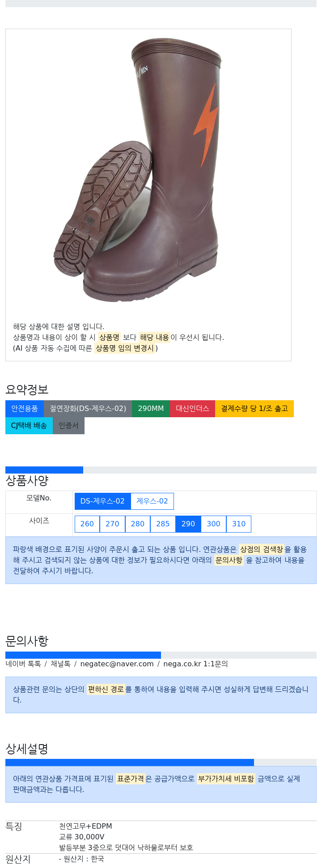Screen dimensions: 322x868
Task: Click the yellow 결제수량 당 1/조 출고 tag
Action: [x=254, y=409]
